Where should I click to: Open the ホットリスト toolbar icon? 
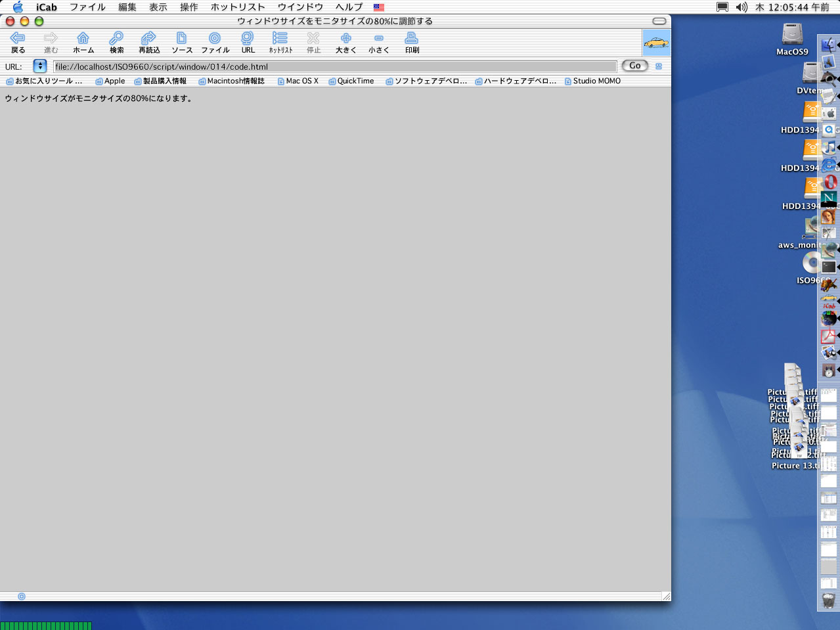(280, 43)
